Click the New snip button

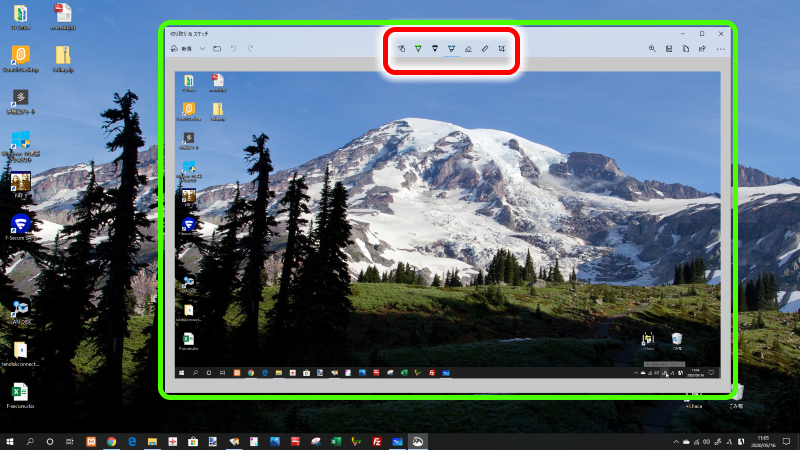point(182,48)
